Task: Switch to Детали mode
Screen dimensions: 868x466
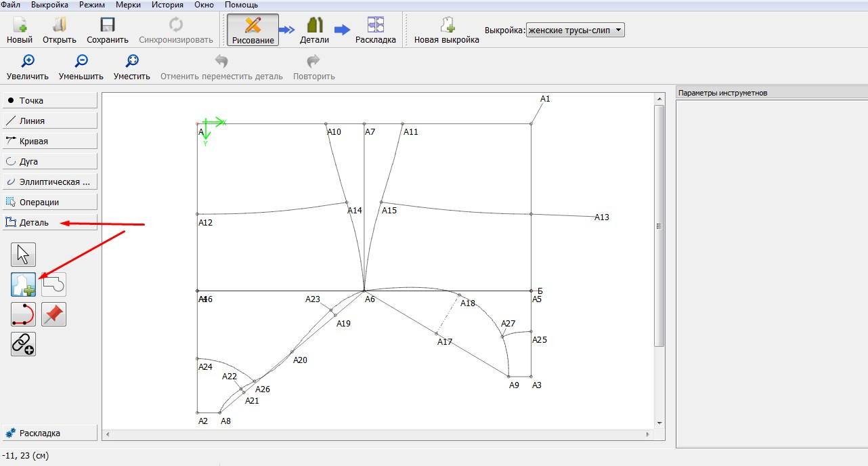Action: tap(314, 30)
